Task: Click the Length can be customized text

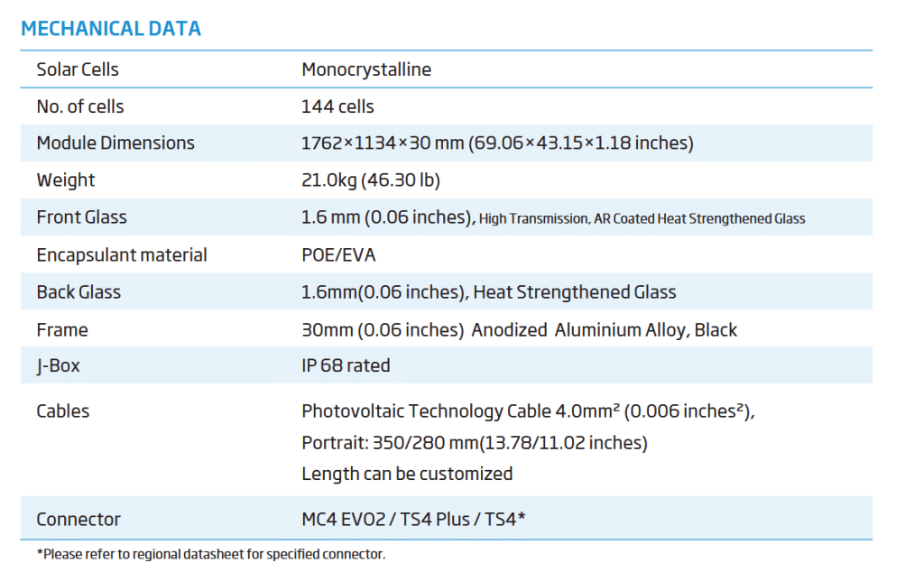Action: (x=407, y=474)
